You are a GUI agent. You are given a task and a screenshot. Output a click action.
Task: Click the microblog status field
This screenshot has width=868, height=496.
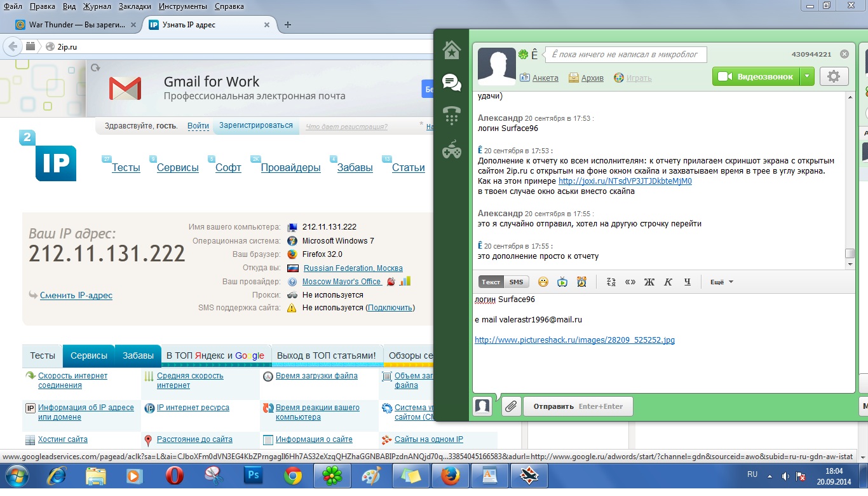[x=625, y=54]
